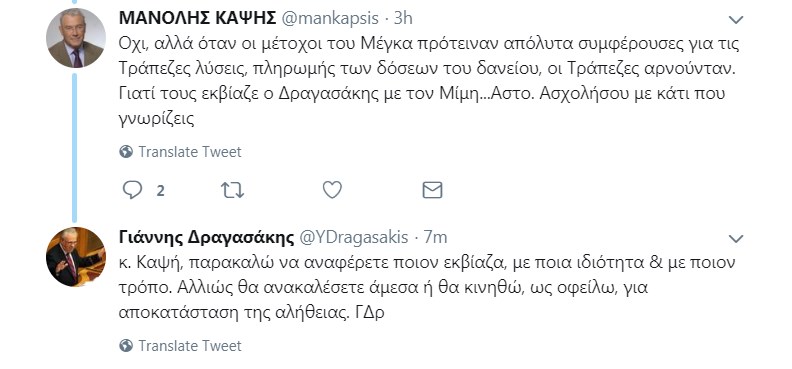This screenshot has height=369, width=792.
Task: Open the Γιάννης Δραγασάκης profile picture
Action: click(x=76, y=257)
